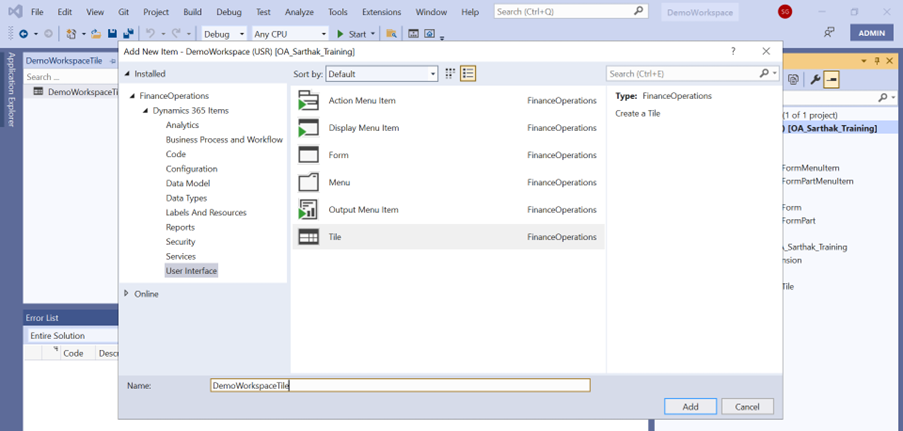Open the File menu
This screenshot has width=903, height=431.
(x=37, y=12)
